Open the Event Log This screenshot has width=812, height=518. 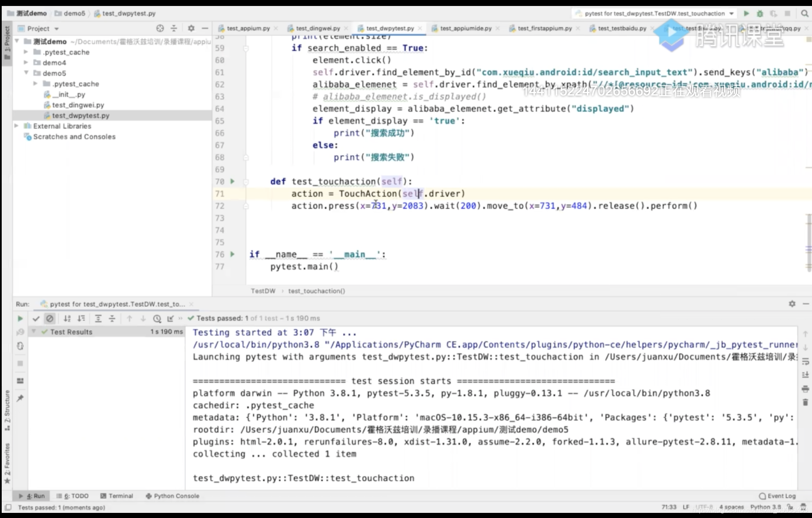777,496
